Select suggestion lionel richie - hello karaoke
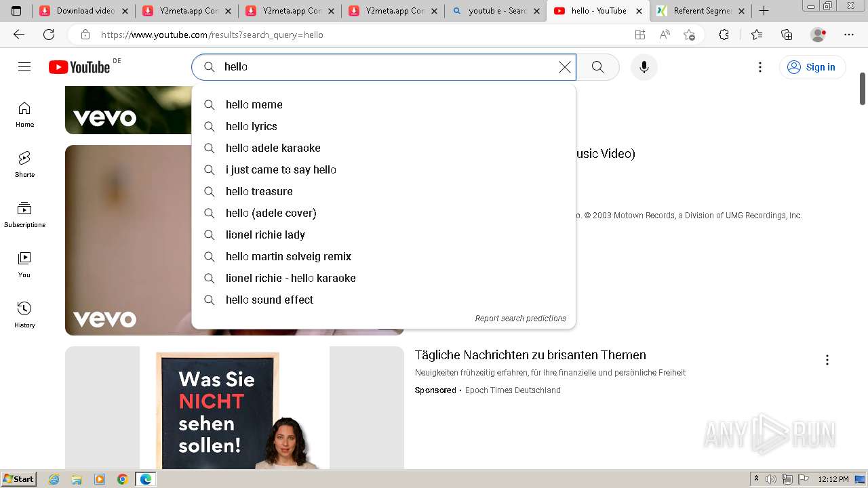 coord(384,278)
